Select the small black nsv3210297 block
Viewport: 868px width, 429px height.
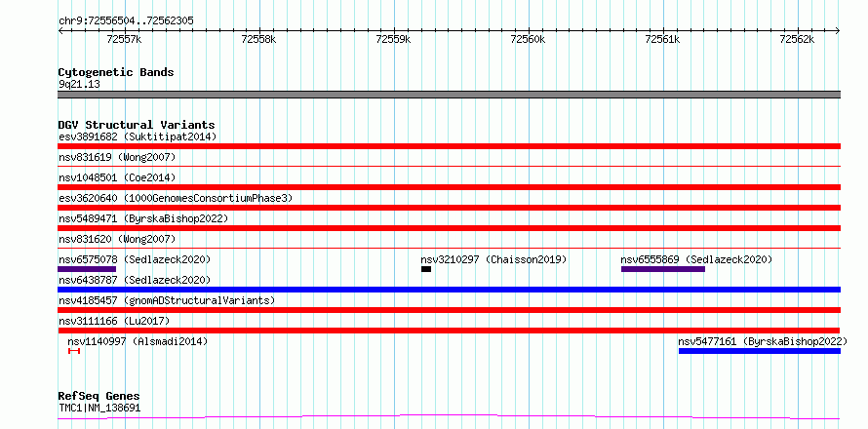click(x=425, y=269)
